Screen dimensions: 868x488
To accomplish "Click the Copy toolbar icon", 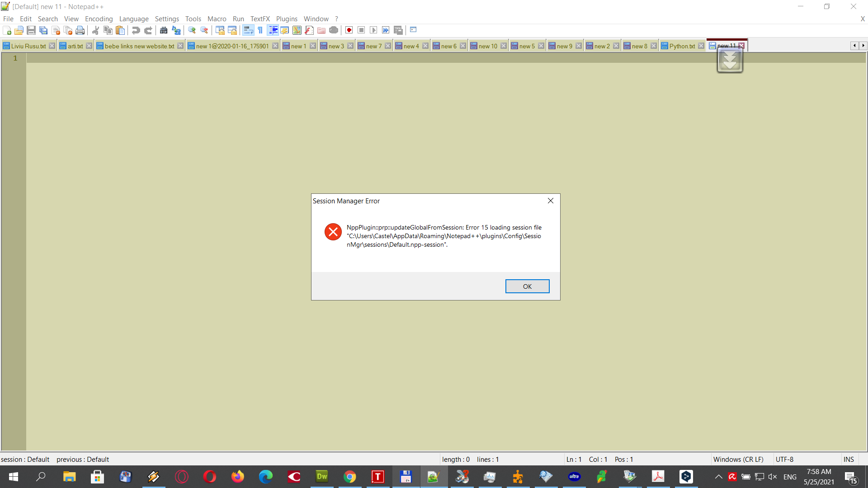I will pyautogui.click(x=108, y=30).
